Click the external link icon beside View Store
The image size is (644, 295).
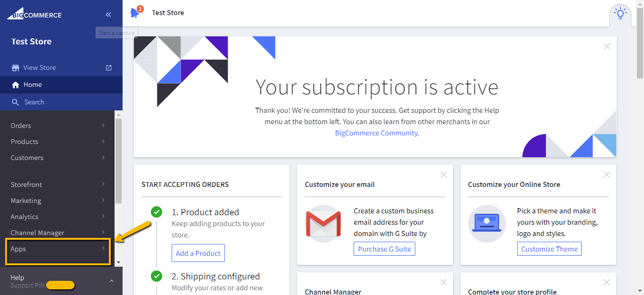pyautogui.click(x=109, y=67)
